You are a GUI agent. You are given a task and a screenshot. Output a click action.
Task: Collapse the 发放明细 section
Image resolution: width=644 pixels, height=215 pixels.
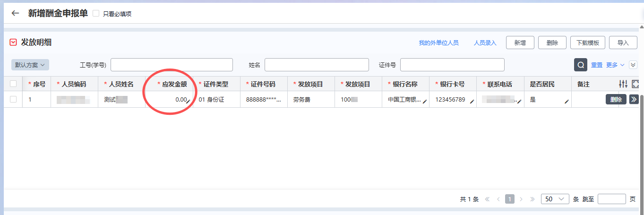coord(13,43)
